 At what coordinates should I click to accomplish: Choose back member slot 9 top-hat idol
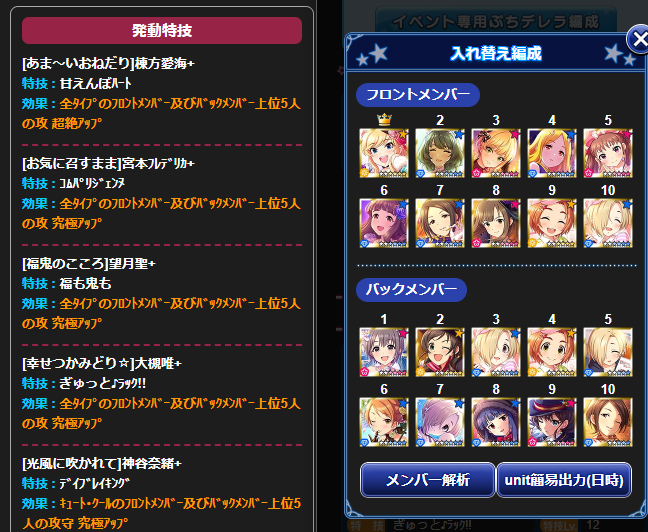pyautogui.click(x=552, y=422)
